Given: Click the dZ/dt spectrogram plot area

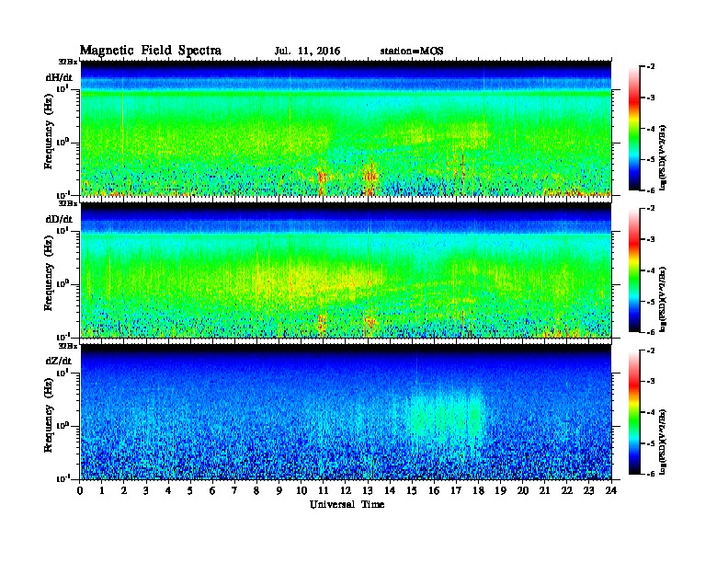Looking at the screenshot, I should tap(346, 412).
